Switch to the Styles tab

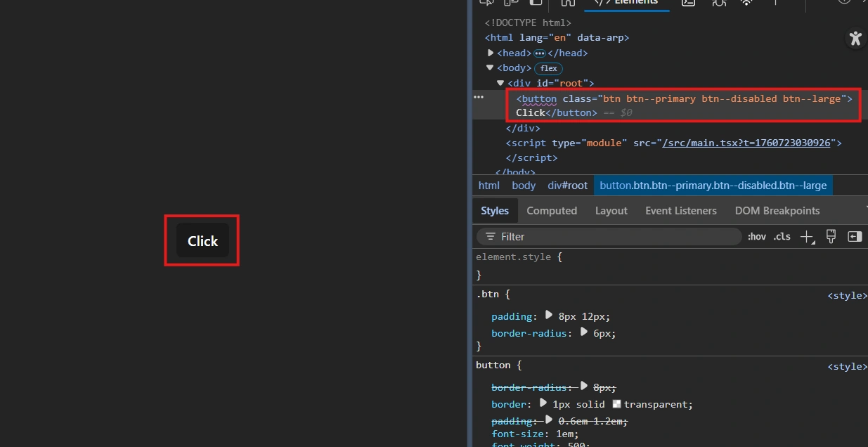495,211
